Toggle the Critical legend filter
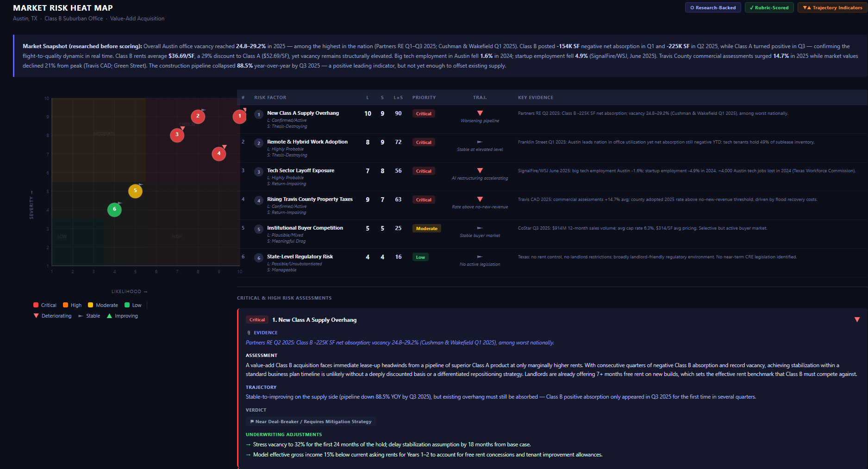The image size is (868, 469). [x=45, y=305]
